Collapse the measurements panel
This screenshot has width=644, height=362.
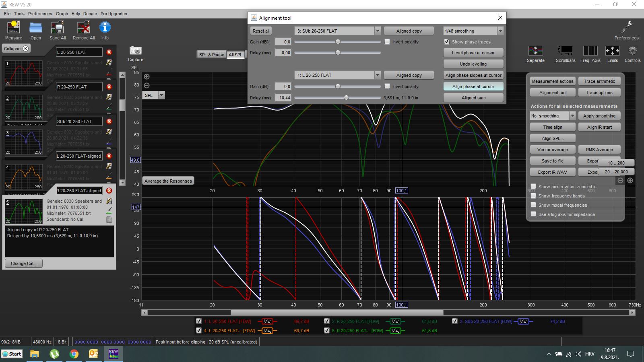(17, 49)
